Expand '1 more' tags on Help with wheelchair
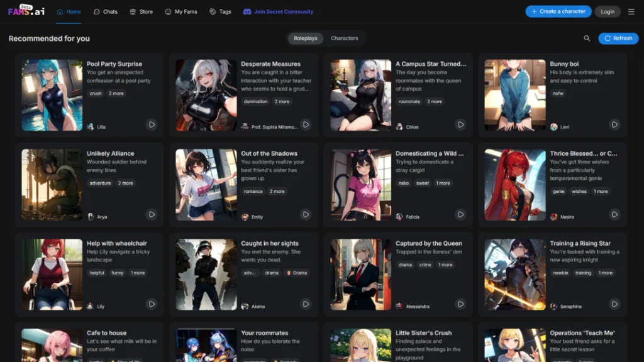Viewport: 644px width, 362px height. 138,273
